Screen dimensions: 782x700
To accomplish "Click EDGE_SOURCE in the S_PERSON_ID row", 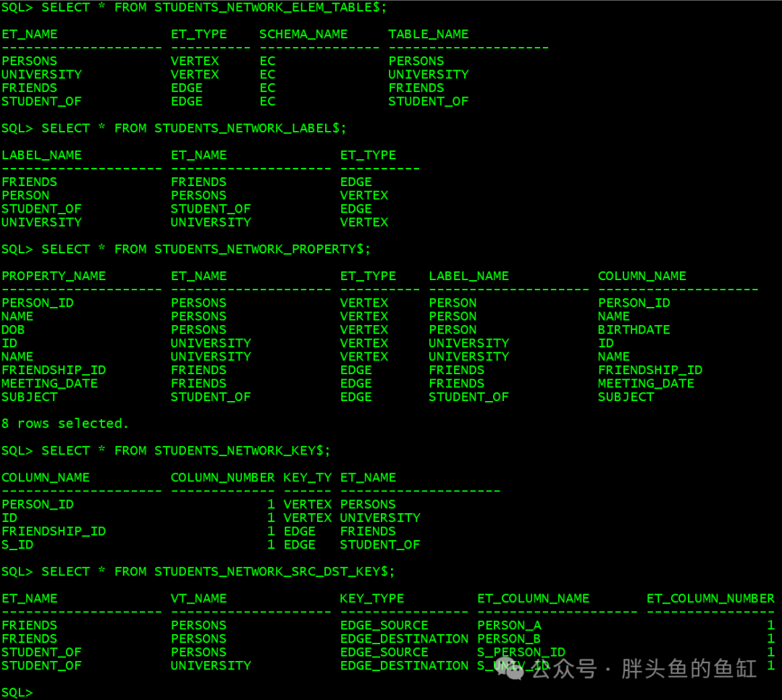I will click(x=384, y=652).
